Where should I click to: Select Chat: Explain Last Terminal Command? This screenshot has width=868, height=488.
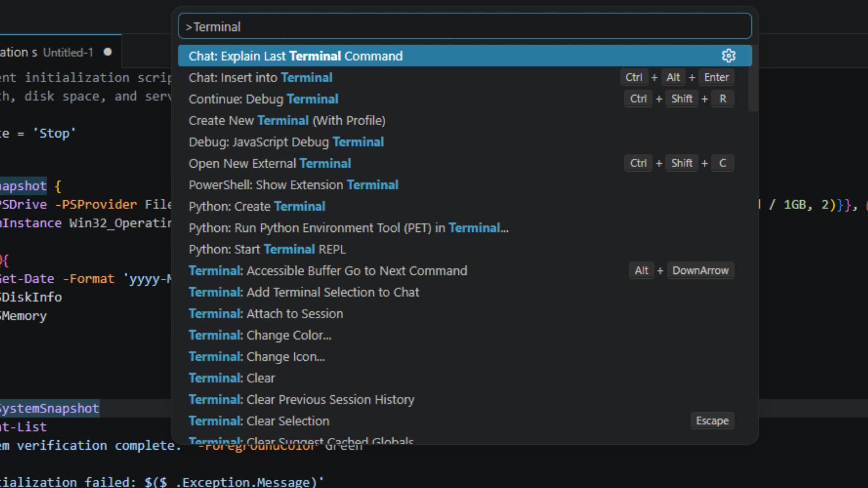[465, 56]
